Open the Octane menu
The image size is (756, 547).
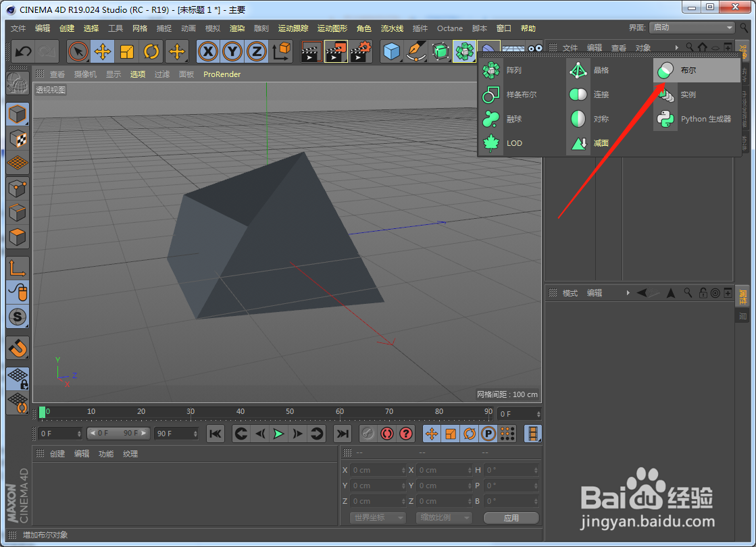point(449,28)
